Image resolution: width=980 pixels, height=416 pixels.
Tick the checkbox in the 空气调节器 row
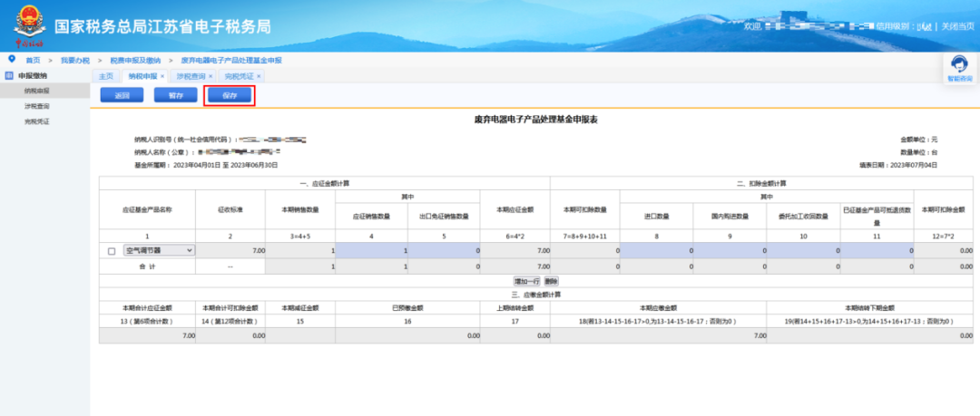(112, 251)
